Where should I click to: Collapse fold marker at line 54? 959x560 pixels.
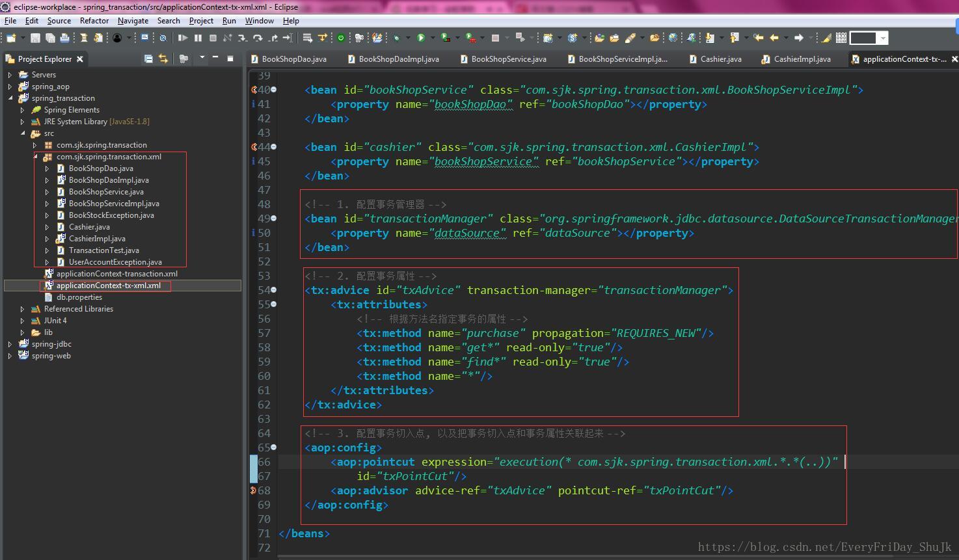(x=273, y=290)
